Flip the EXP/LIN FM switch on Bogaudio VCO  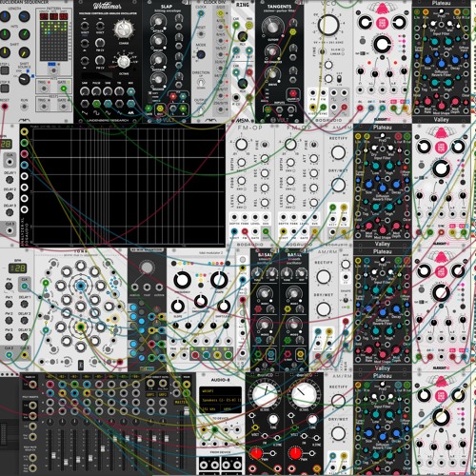tap(339, 78)
